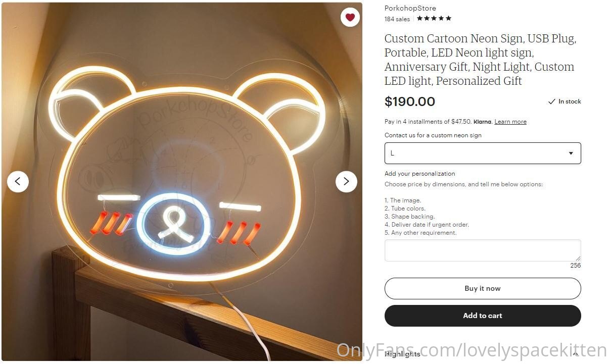View the 184 sales link
This screenshot has height=364, width=610.
(397, 19)
